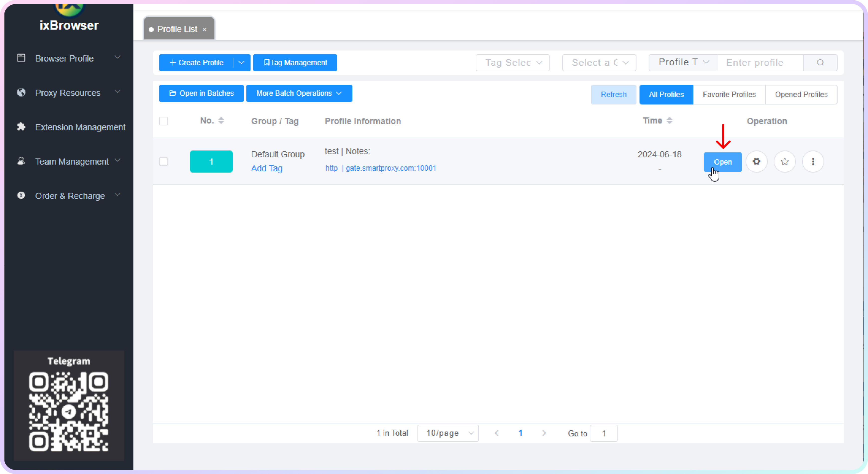Click the favorite star icon for profile
868x474 pixels.
click(x=785, y=162)
